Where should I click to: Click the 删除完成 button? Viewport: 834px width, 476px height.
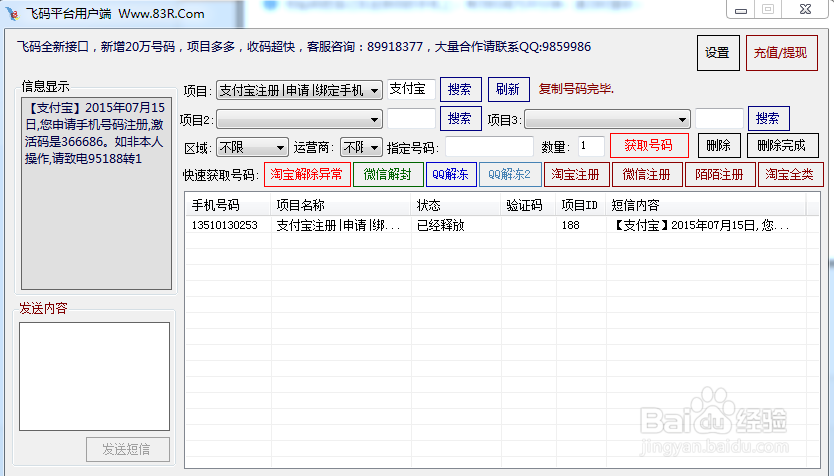click(x=782, y=145)
